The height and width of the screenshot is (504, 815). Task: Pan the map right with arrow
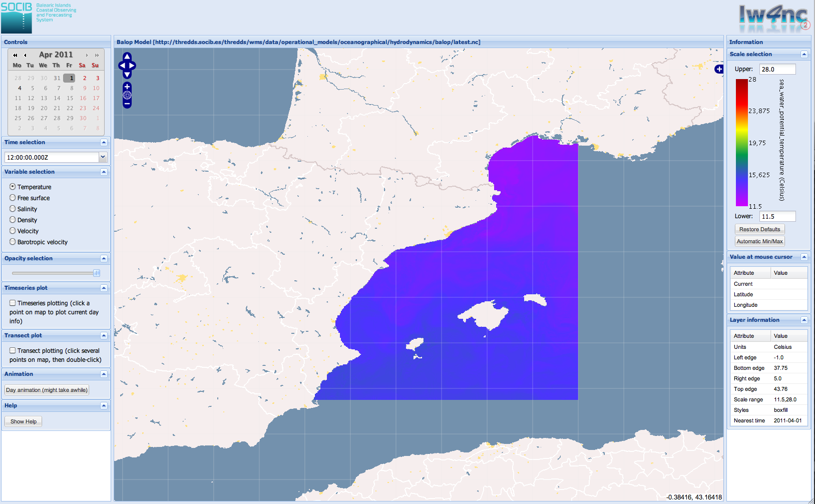133,66
